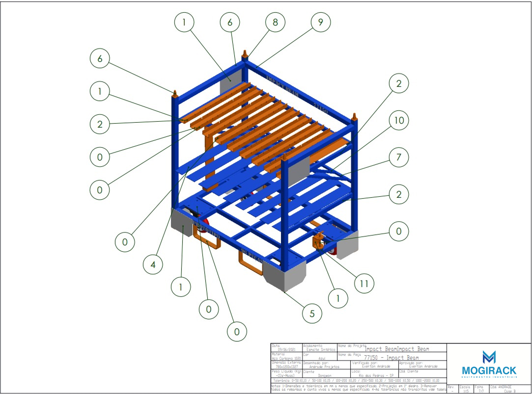Select the Escala cell in title block
Screen dimensions: 532x395
[x=465, y=389]
